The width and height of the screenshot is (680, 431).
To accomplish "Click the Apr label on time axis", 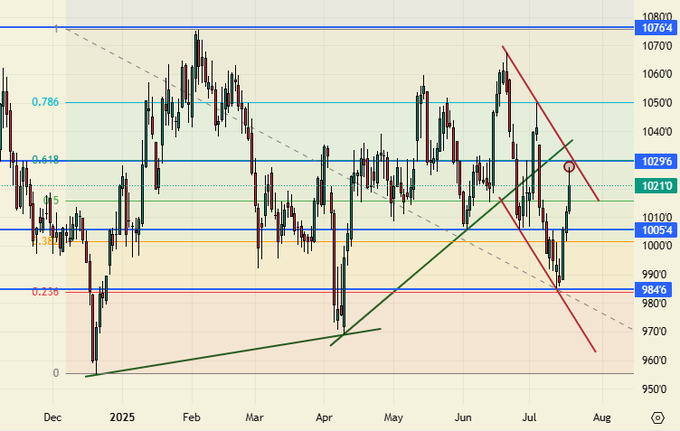I will (x=323, y=416).
